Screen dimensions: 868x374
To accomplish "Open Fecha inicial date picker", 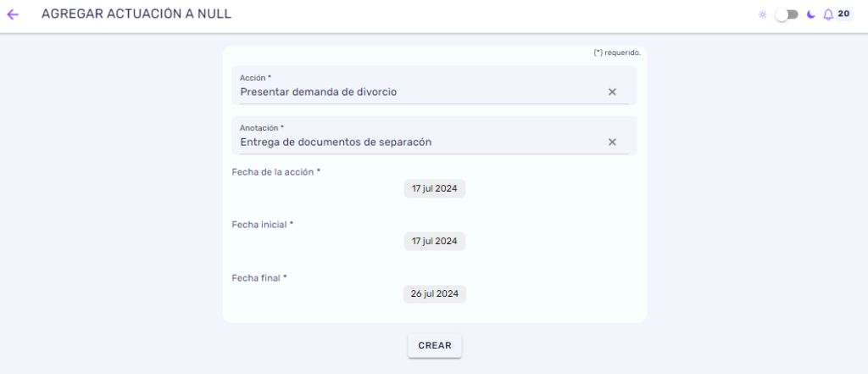I will 435,241.
